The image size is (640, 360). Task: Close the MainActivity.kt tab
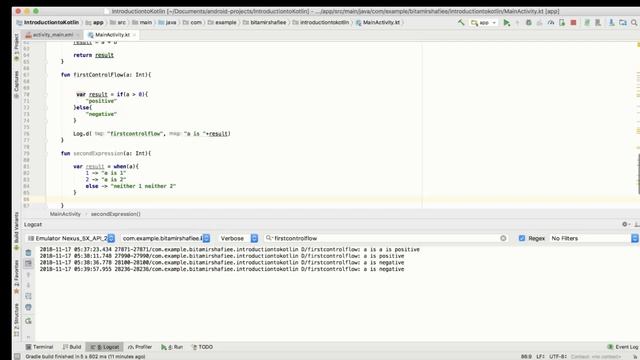[x=133, y=35]
